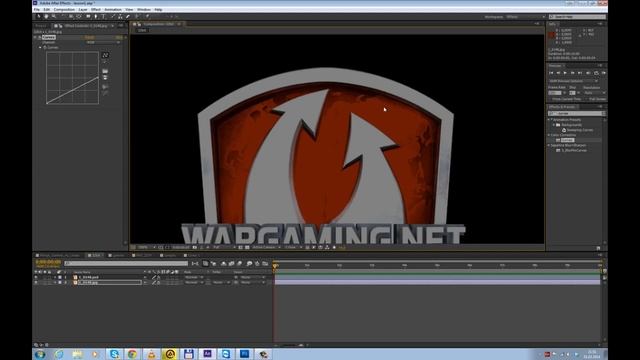Viewport: 640px width, 360px height.
Task: Select the Type tool
Action: [103, 16]
